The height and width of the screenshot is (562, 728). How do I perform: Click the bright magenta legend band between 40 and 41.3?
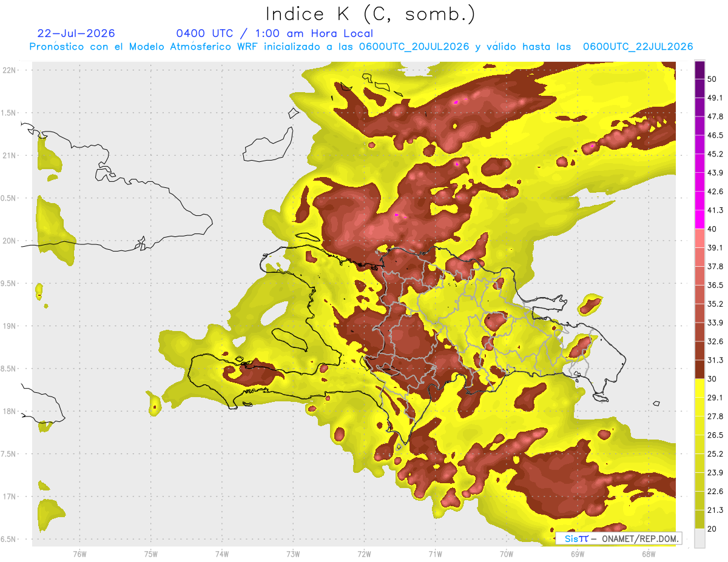(699, 219)
